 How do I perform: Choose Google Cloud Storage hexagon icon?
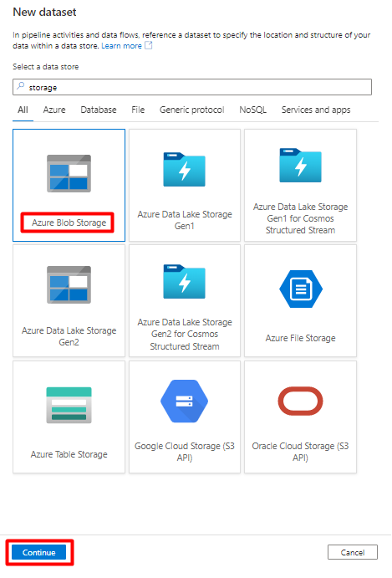click(184, 401)
